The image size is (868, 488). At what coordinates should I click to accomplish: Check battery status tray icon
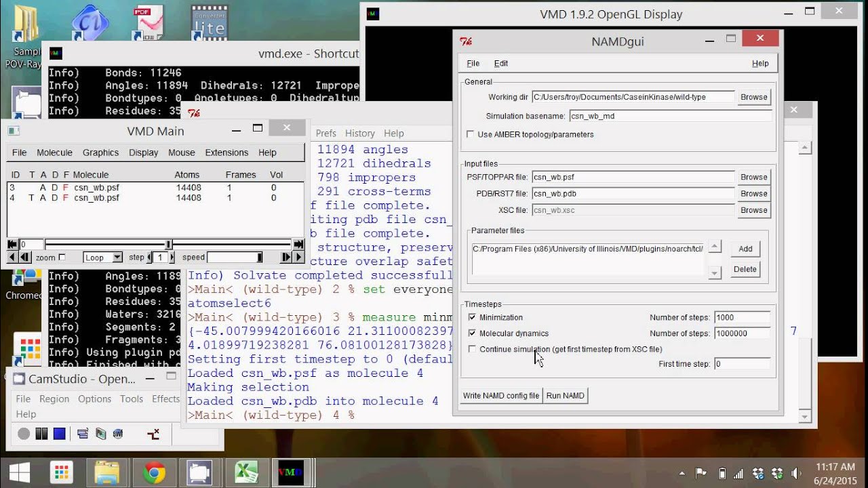click(x=722, y=474)
